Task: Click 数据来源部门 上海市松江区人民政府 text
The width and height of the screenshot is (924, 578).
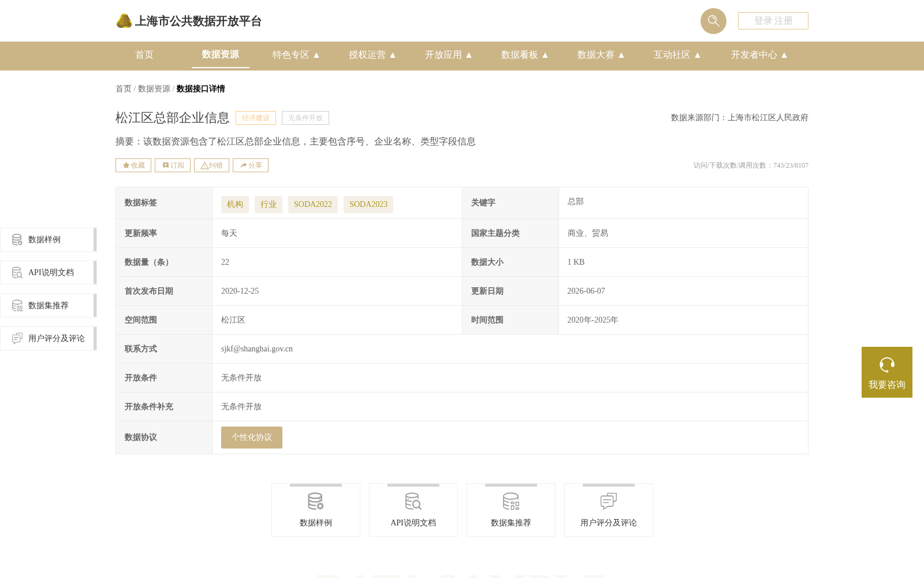Action: point(740,118)
